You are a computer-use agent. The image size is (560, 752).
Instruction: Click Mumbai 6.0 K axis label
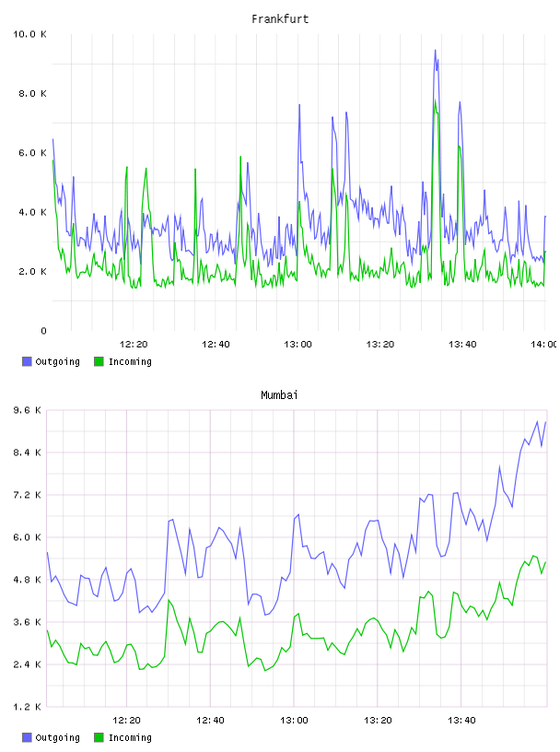point(28,537)
